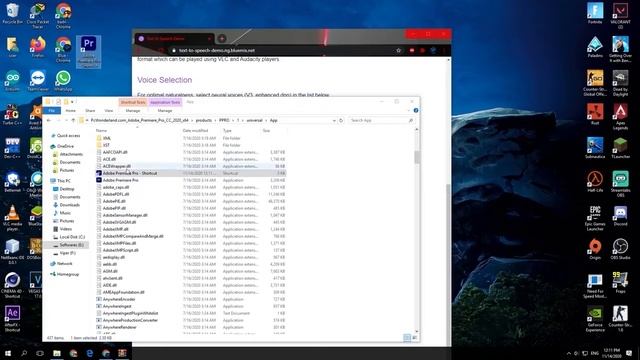The width and height of the screenshot is (640, 360).
Task: Switch Explorer to details view button
Action: click(407, 338)
